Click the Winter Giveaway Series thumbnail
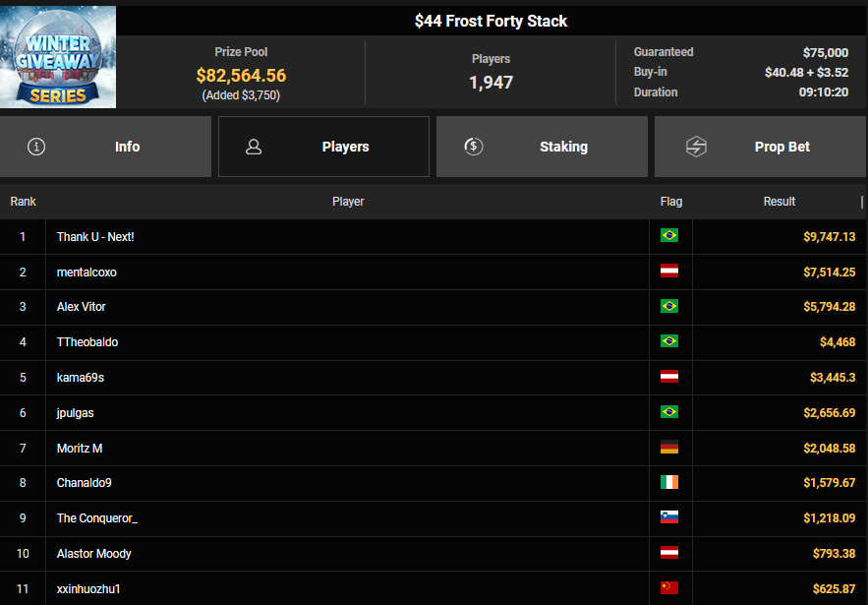 point(58,57)
